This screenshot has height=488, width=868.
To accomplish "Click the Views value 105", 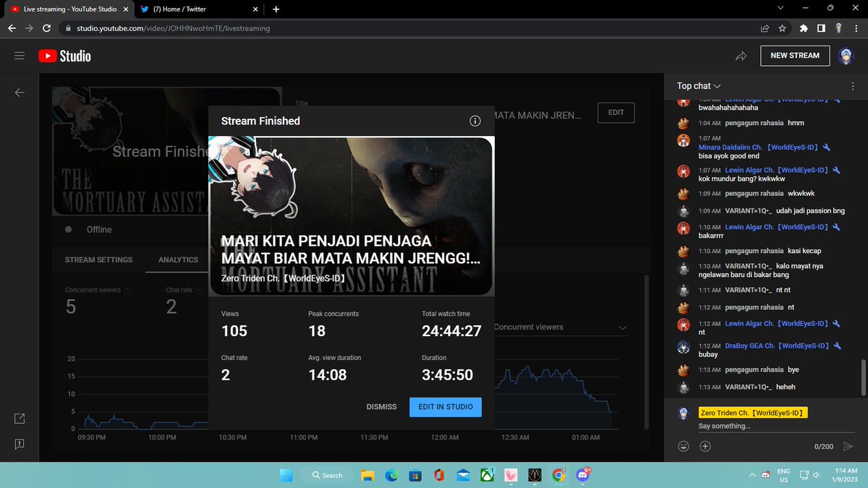I will click(x=234, y=331).
